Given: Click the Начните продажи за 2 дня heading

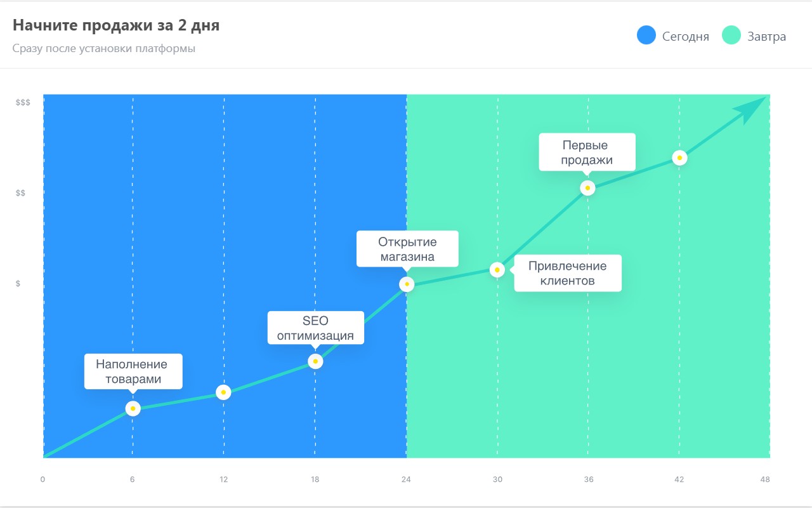Looking at the screenshot, I should point(116,26).
